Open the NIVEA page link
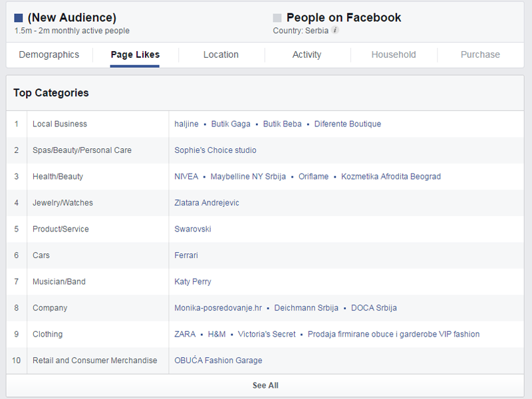The image size is (532, 399). [x=186, y=176]
